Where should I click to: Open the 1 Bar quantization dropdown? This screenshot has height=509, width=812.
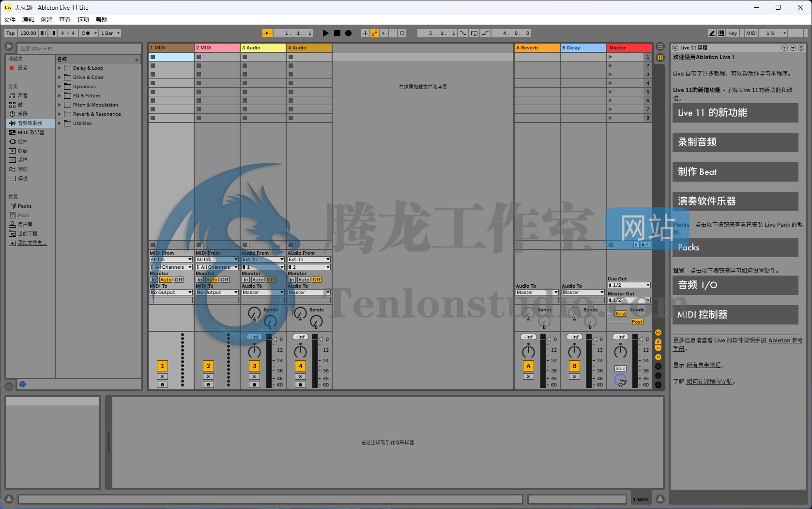(x=110, y=33)
